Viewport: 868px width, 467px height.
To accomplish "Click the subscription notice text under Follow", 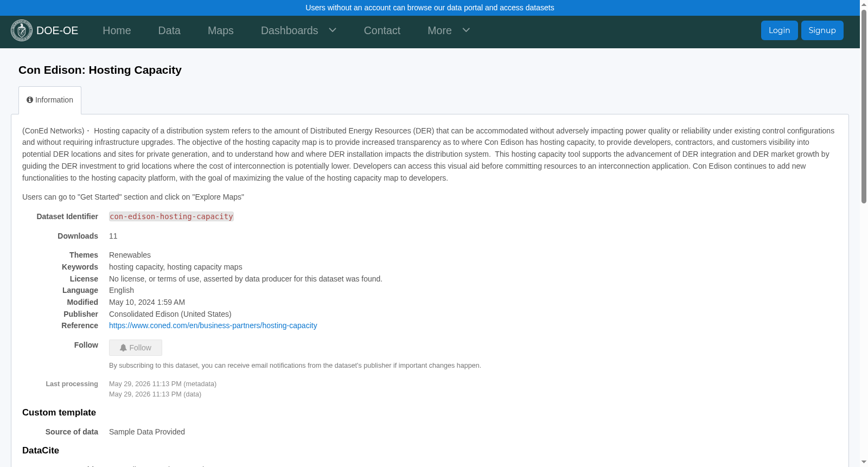I will click(295, 366).
